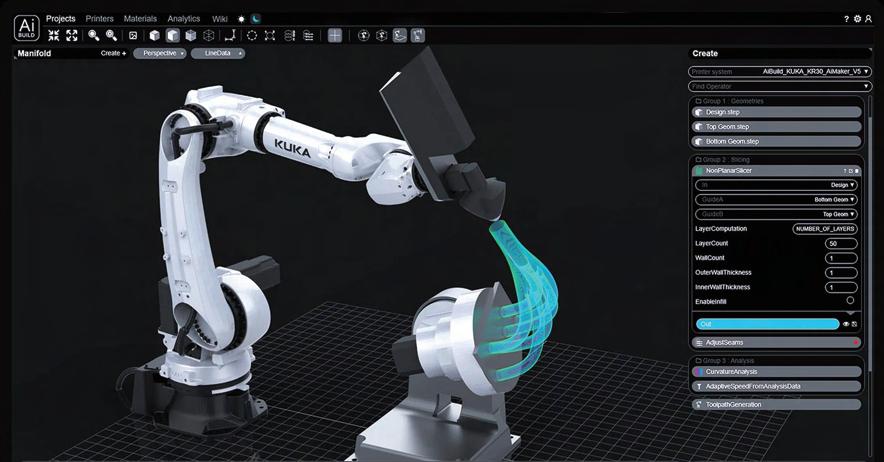The height and width of the screenshot is (462, 884).
Task: Click the image capture icon in toolbar
Action: pos(133,36)
